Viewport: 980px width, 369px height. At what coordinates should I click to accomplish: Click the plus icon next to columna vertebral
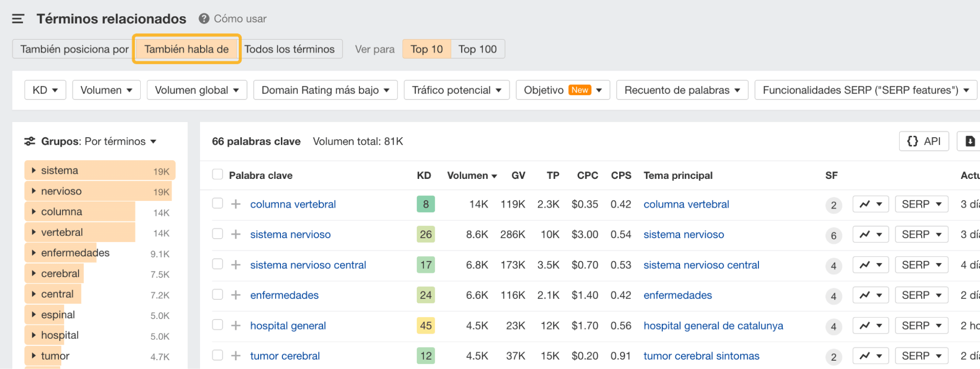pyautogui.click(x=236, y=204)
